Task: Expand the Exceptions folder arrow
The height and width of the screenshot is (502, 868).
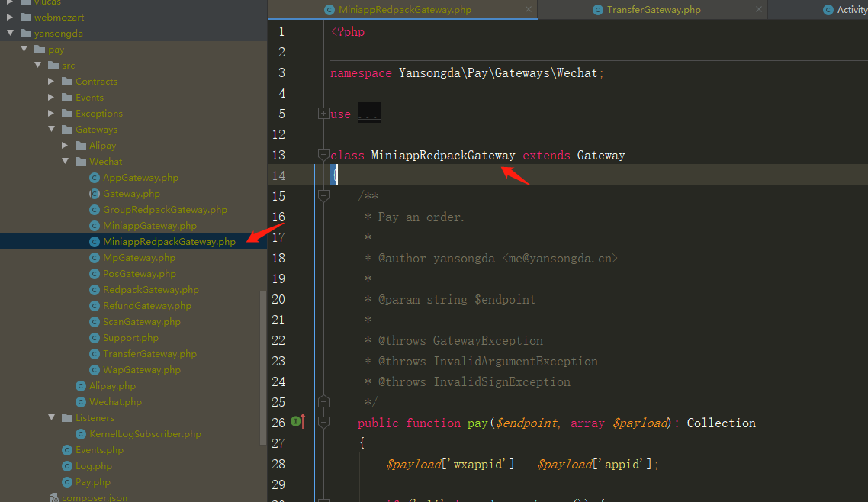Action: (x=51, y=114)
